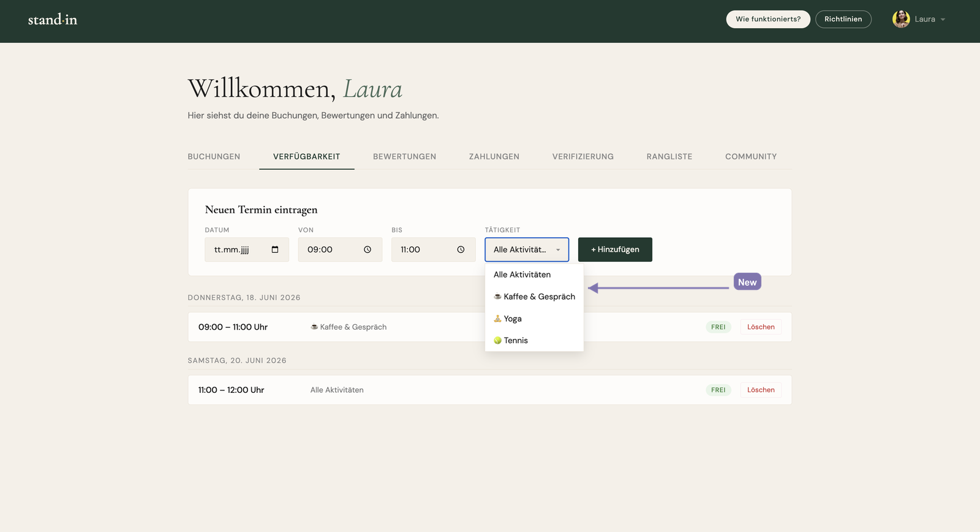Choose Tennis from the activity list
This screenshot has height=532, width=980.
pyautogui.click(x=534, y=340)
